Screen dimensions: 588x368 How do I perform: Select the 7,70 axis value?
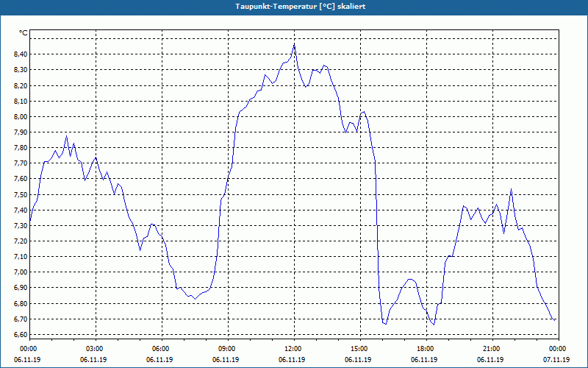(21, 163)
